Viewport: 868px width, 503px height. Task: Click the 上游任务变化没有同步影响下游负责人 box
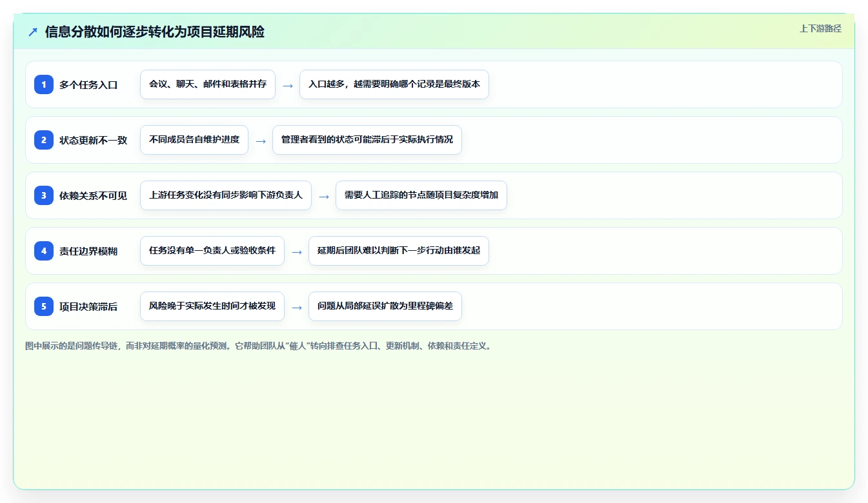(226, 195)
